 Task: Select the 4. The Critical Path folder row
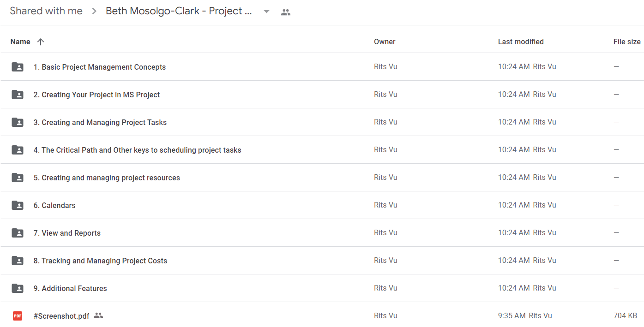tap(322, 150)
